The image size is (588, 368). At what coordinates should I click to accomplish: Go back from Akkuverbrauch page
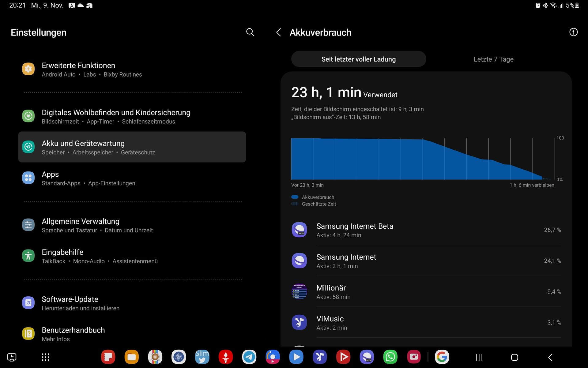pyautogui.click(x=278, y=32)
